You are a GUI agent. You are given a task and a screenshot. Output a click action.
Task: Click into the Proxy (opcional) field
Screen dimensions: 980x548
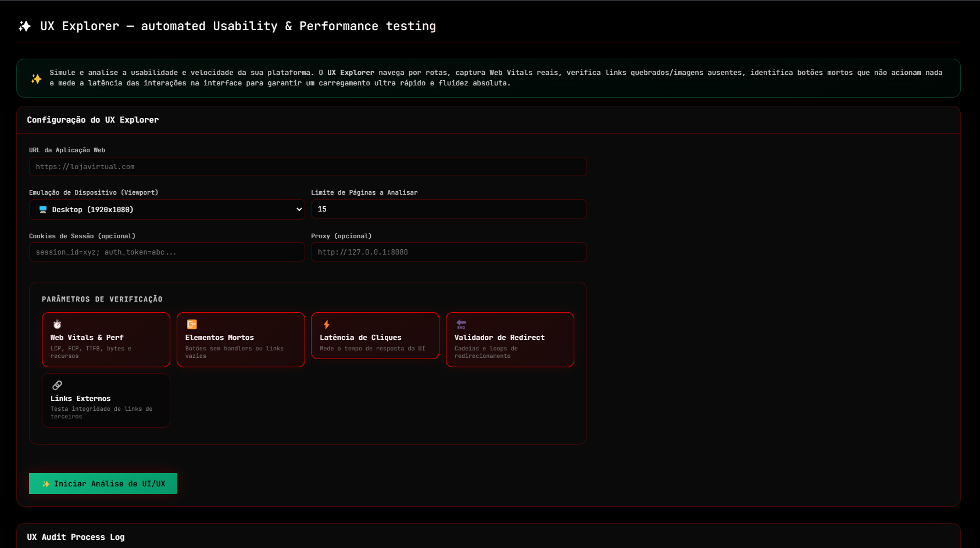click(x=449, y=252)
